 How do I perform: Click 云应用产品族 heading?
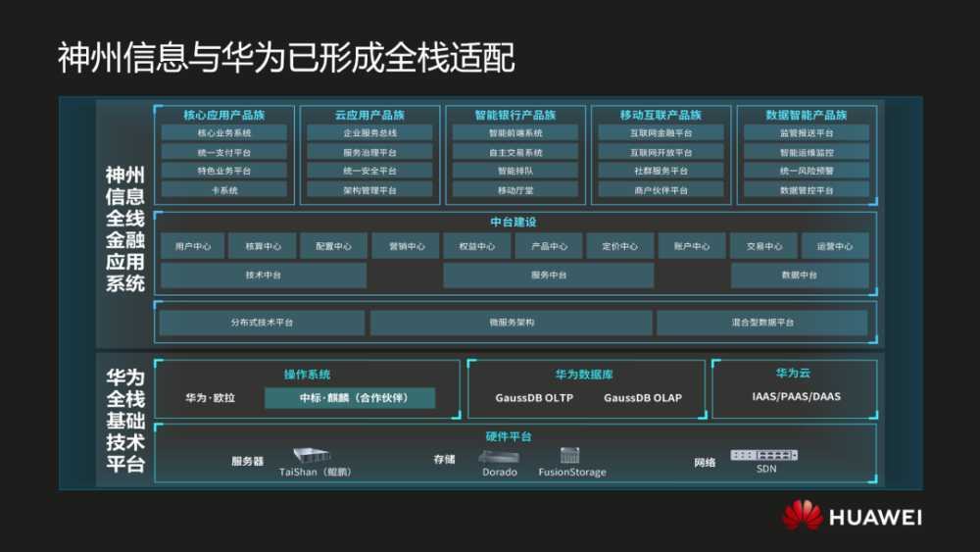click(x=370, y=115)
